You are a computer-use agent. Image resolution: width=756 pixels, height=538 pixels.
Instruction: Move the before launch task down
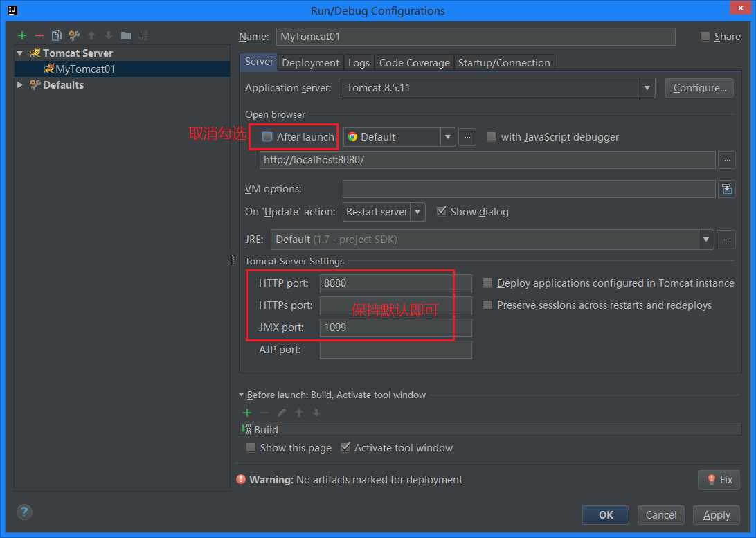pyautogui.click(x=316, y=413)
